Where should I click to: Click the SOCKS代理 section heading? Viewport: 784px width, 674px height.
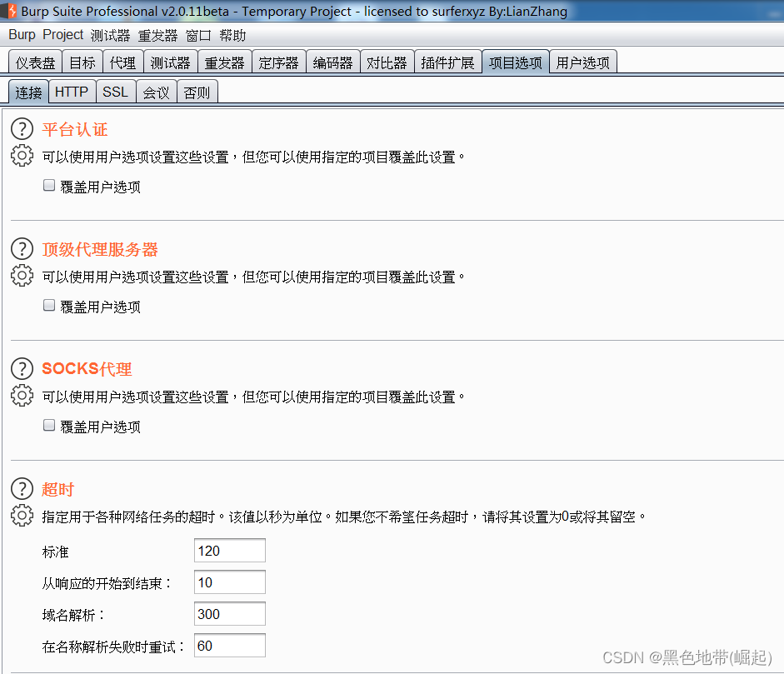tap(87, 369)
